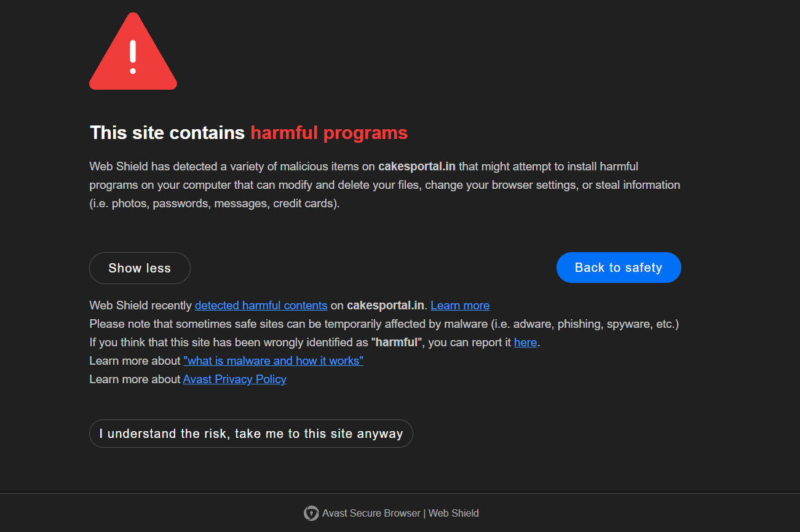This screenshot has width=800, height=532.
Task: Visit the Avast Privacy Policy link
Action: click(234, 379)
